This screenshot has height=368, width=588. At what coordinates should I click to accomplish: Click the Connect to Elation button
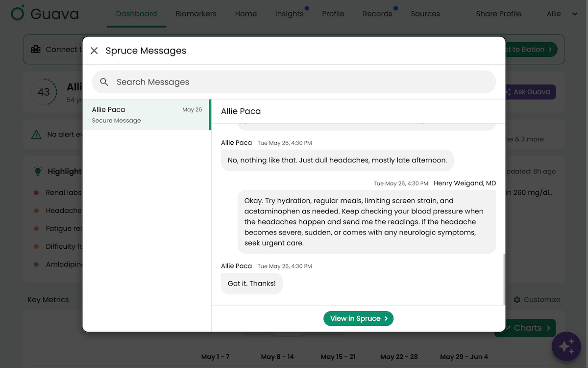(531, 49)
